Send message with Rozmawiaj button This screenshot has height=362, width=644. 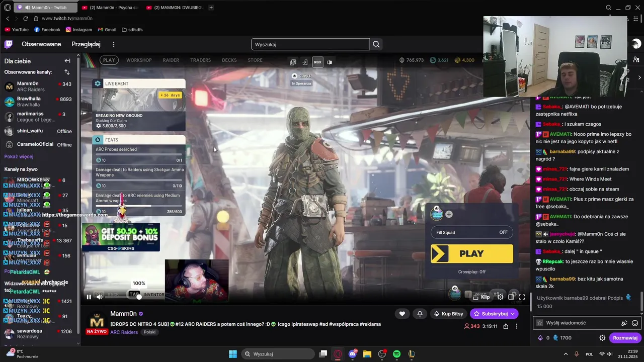[x=625, y=338]
